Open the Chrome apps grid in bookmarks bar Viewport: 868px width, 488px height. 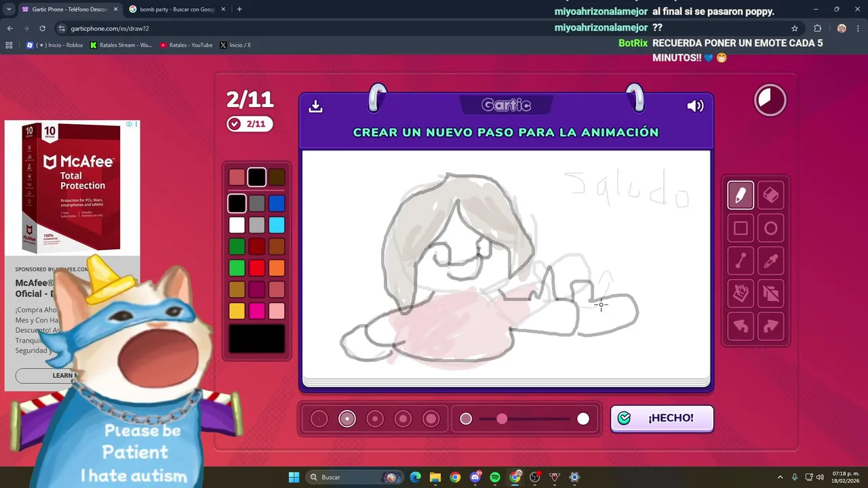click(9, 45)
